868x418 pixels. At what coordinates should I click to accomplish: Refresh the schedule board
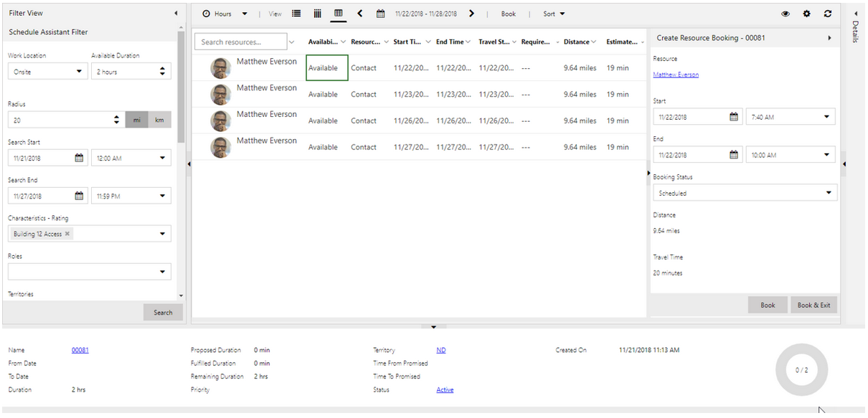(x=828, y=14)
